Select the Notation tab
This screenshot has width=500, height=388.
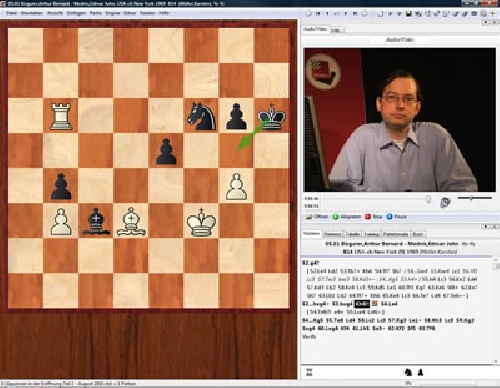(x=311, y=234)
